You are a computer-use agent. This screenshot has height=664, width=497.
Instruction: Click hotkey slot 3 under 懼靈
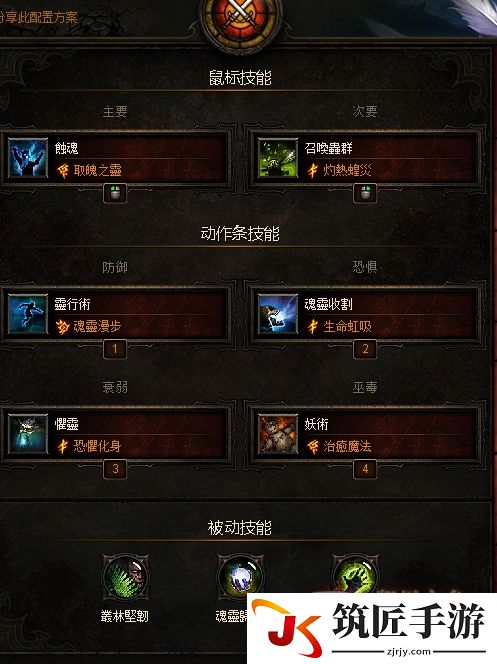(115, 470)
